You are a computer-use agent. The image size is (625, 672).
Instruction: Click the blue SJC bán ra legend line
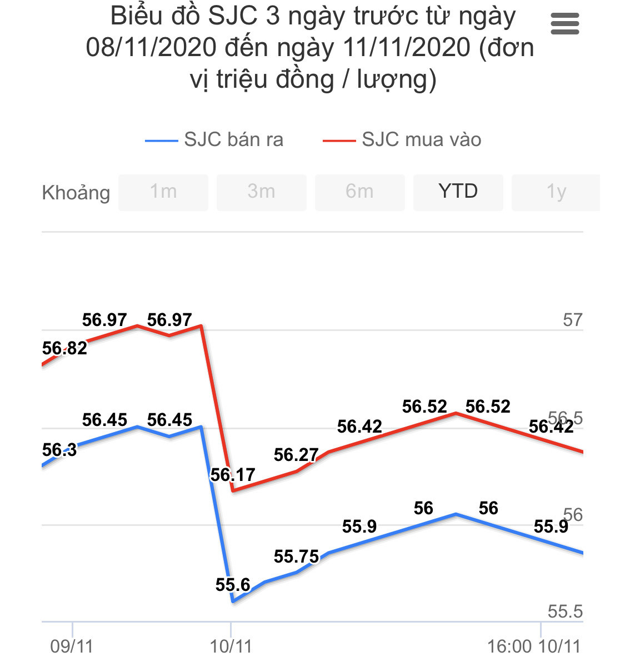(x=161, y=141)
